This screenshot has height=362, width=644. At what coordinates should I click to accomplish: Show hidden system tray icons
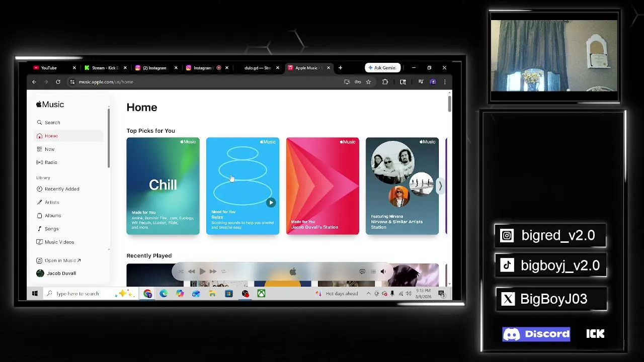click(x=368, y=294)
